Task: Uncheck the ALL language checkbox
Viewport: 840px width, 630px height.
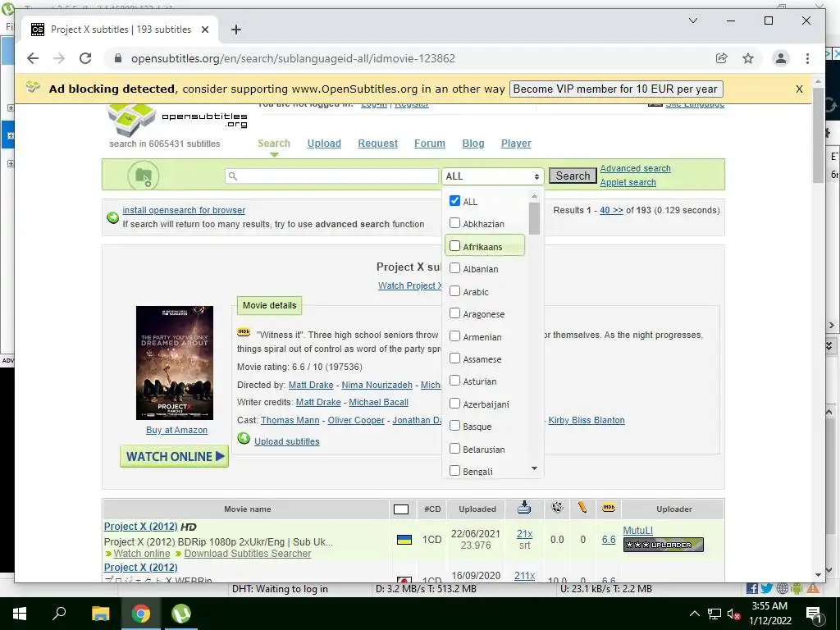Action: click(x=454, y=200)
